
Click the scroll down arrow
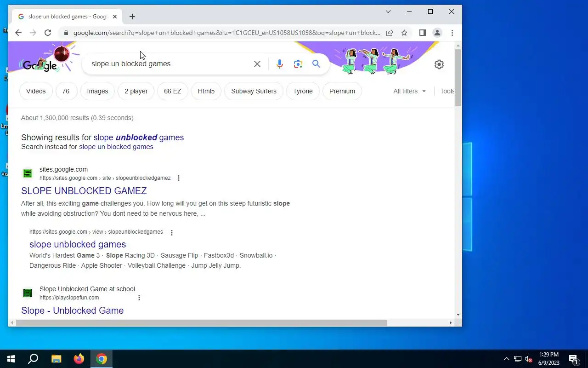click(x=458, y=315)
